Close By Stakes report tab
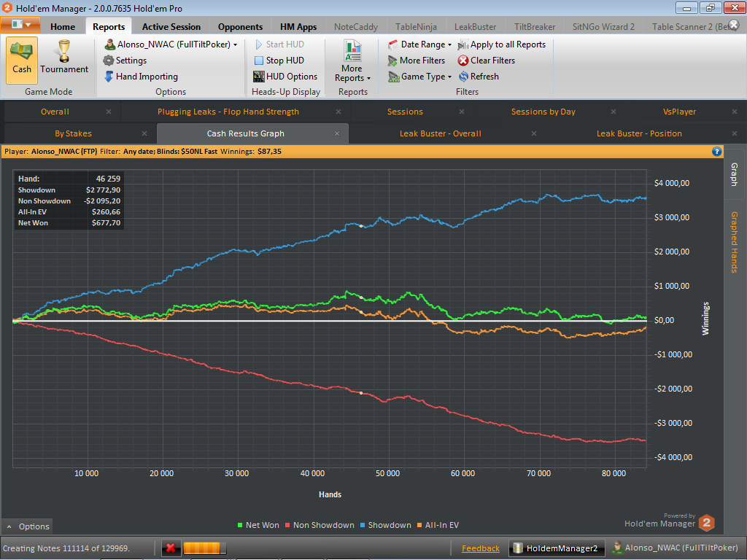This screenshot has width=747, height=560. pyautogui.click(x=144, y=134)
